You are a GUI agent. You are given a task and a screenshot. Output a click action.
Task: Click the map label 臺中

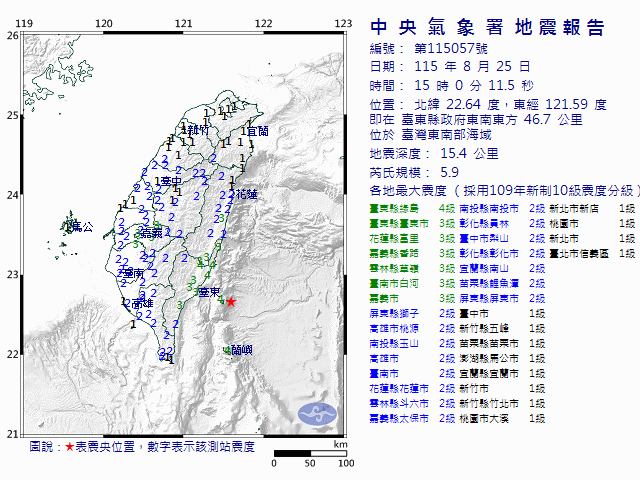171,181
